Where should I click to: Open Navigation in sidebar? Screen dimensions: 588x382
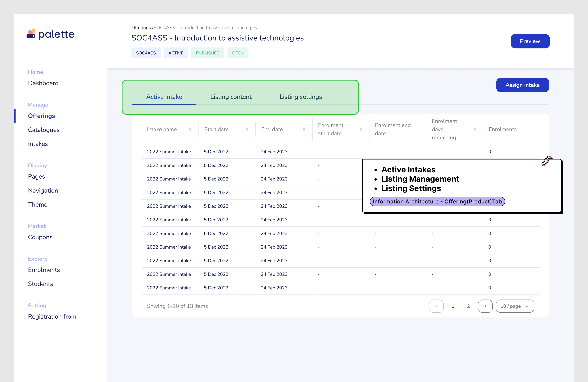43,190
